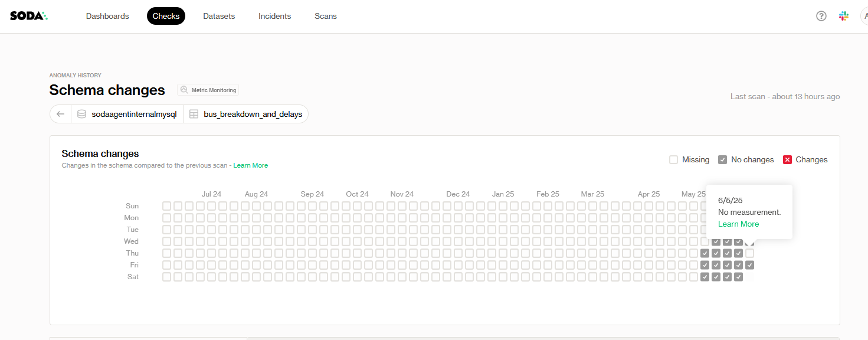Click Learn More under Schema changes
This screenshot has width=868, height=340.
coord(250,165)
